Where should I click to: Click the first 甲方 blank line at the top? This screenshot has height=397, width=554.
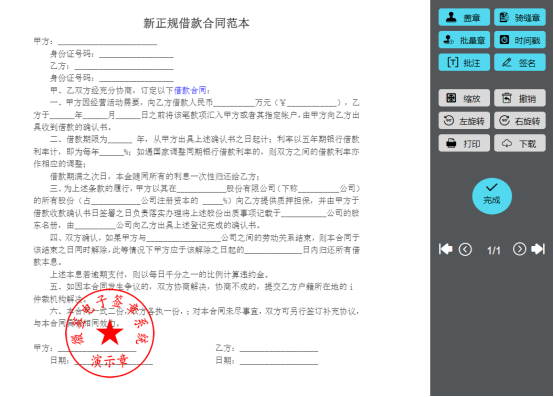point(107,43)
